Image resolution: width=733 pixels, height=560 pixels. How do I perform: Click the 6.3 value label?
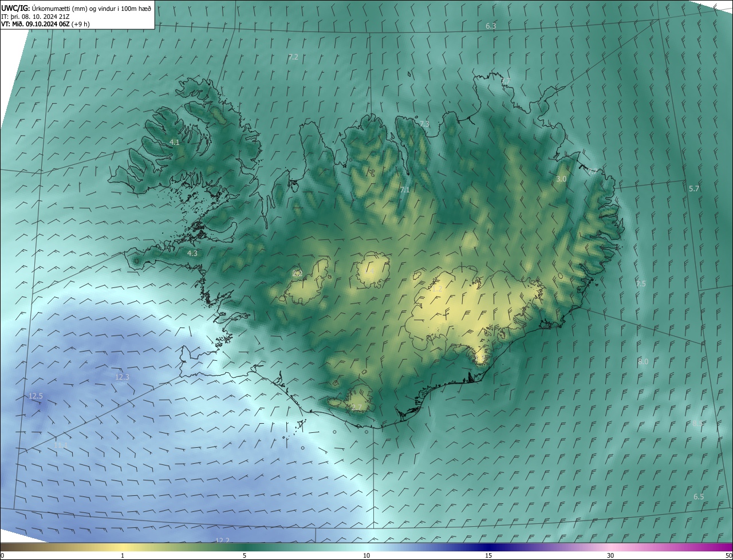pos(491,26)
